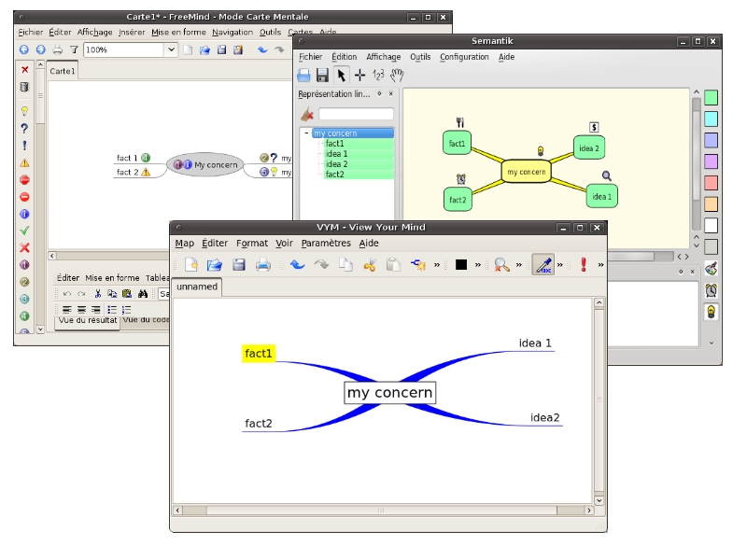747x560 pixels.
Task: Click FreeMind filter funnel icon
Action: (x=74, y=49)
